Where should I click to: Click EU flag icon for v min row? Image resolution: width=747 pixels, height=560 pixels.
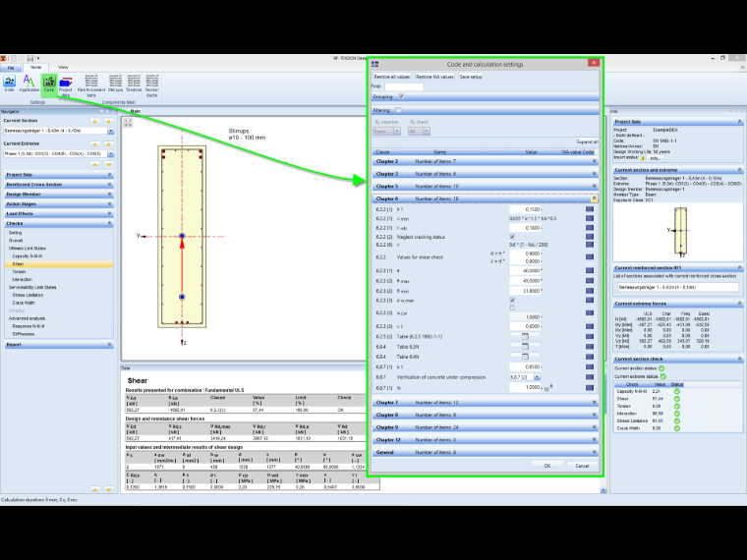(x=590, y=218)
